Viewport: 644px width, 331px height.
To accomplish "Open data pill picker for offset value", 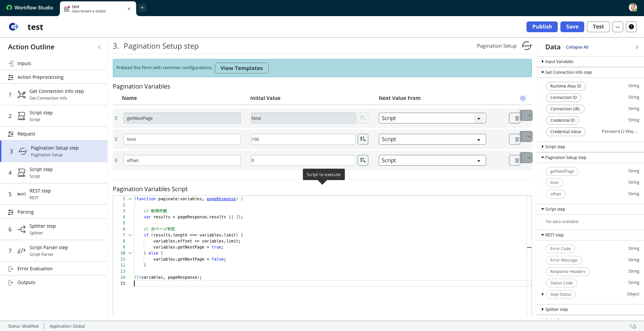I will click(x=363, y=160).
